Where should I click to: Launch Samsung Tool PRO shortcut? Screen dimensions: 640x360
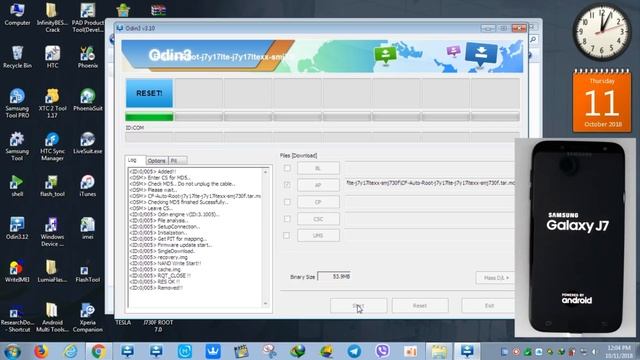(x=17, y=103)
